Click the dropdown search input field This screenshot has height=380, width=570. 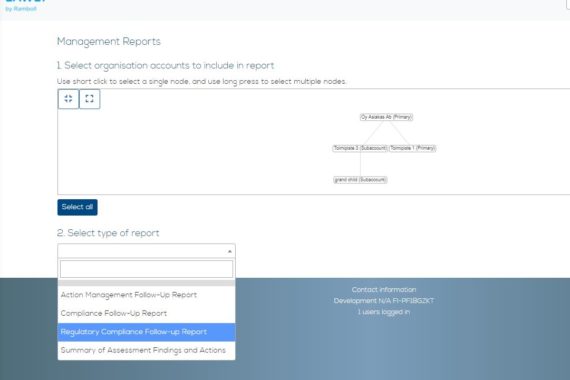tap(146, 269)
